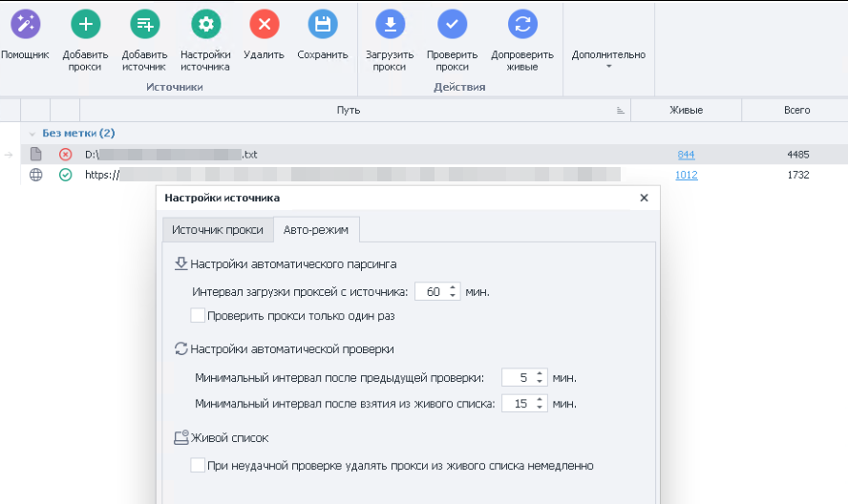The height and width of the screenshot is (504, 848).
Task: Open the Помощник wizard icon
Action: (x=25, y=25)
